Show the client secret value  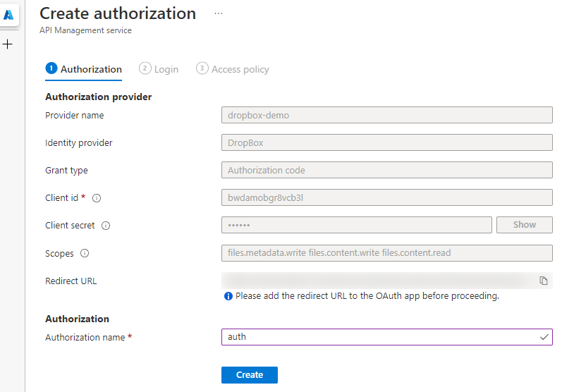[524, 225]
